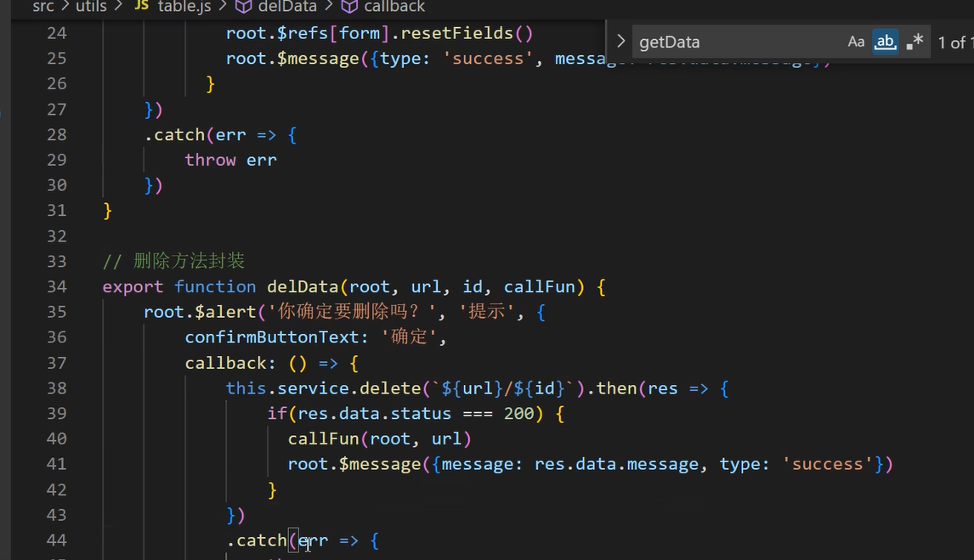Click line number 44 in gutter
This screenshot has width=974, height=560.
tap(57, 540)
